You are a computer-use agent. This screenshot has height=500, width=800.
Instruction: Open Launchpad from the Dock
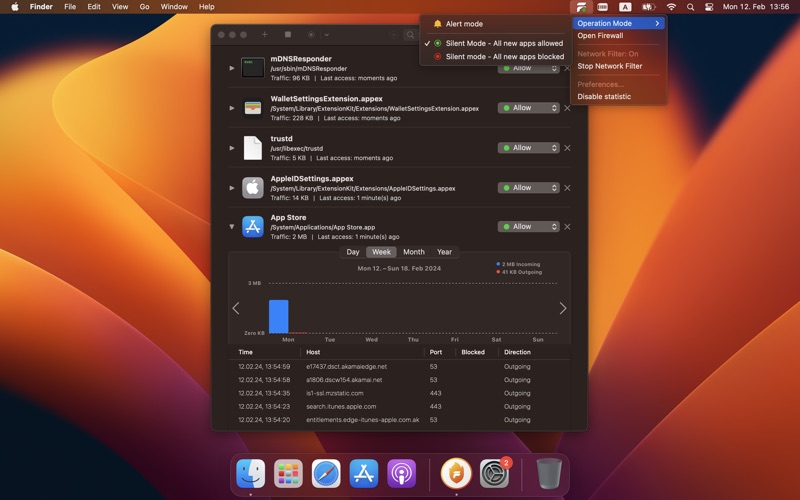288,473
